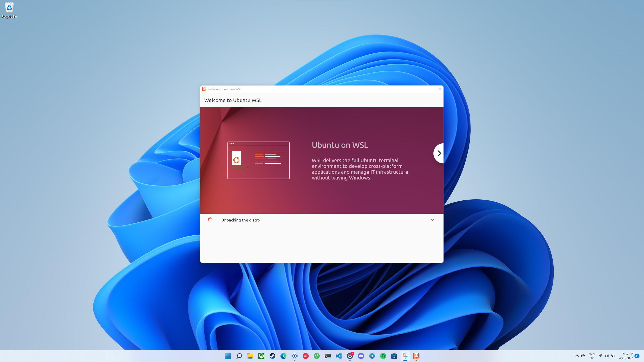Open the notification center badge showing 41
This screenshot has width=644, height=362.
pyautogui.click(x=637, y=356)
